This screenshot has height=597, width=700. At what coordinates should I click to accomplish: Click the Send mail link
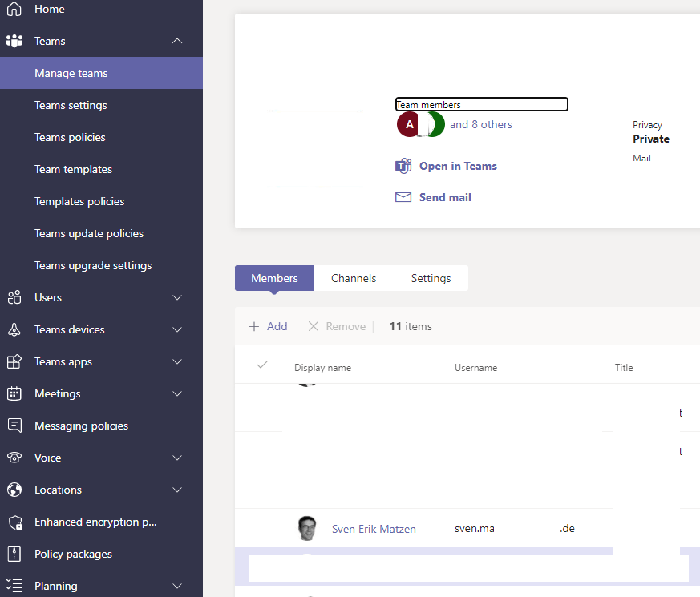pos(445,197)
